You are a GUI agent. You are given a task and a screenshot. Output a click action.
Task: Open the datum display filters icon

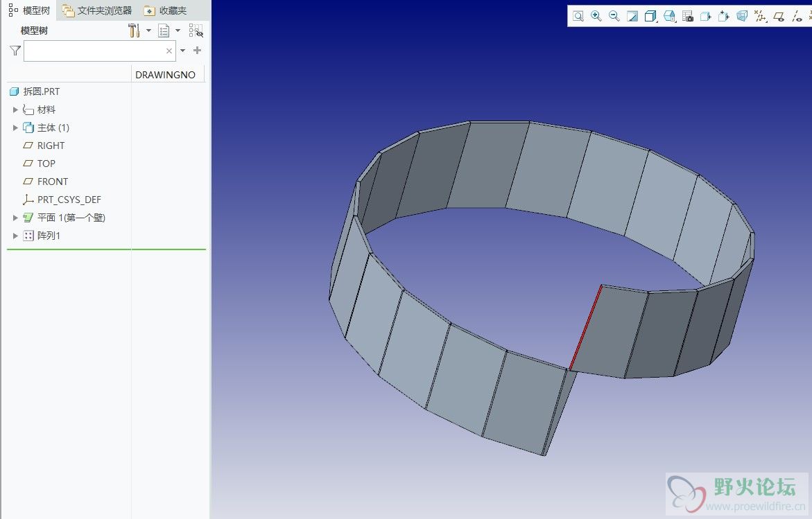tap(760, 16)
